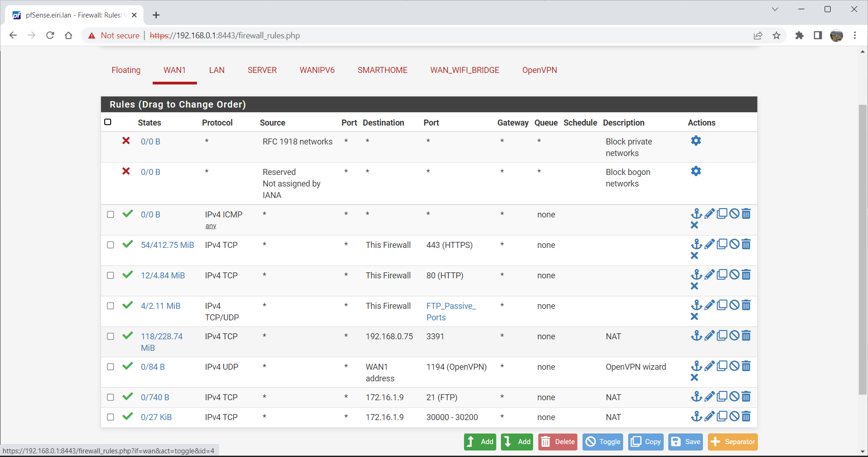Switch to the LAN tab

(x=217, y=70)
